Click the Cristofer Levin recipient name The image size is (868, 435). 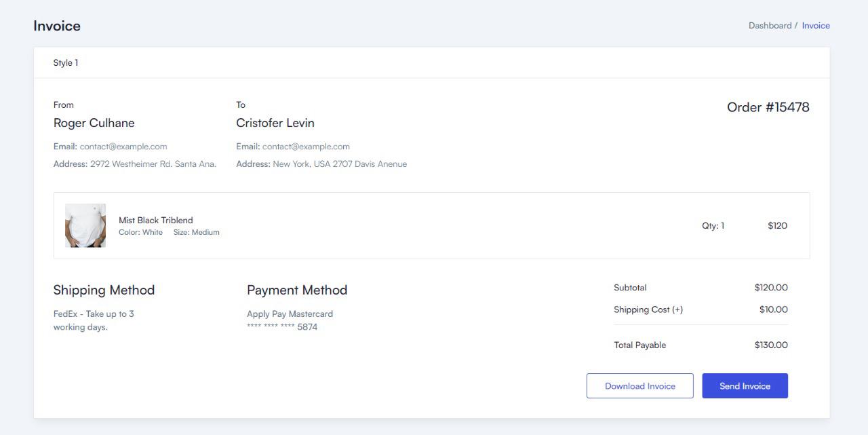(x=275, y=123)
